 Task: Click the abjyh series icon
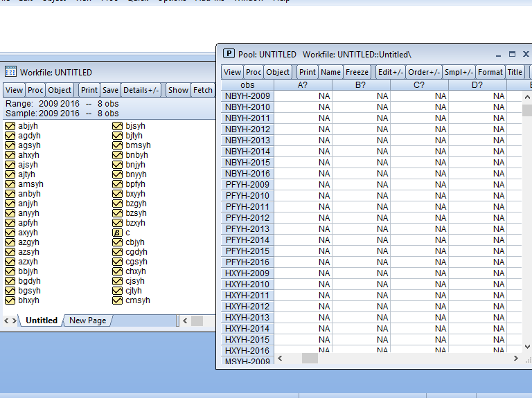(10, 126)
